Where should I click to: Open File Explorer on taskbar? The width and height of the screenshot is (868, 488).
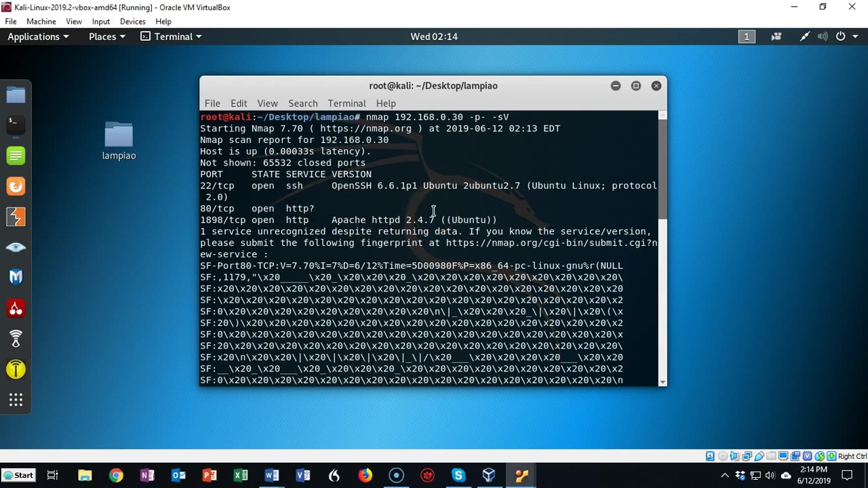(x=85, y=476)
